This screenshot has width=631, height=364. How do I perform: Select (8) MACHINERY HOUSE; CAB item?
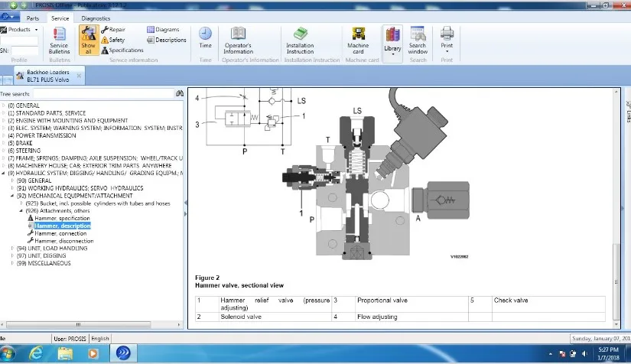click(x=89, y=165)
